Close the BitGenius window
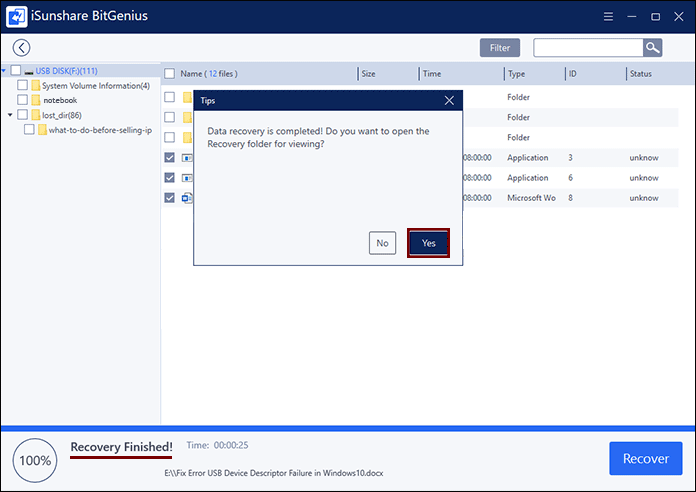Screen dimensions: 696x492 tap(679, 16)
